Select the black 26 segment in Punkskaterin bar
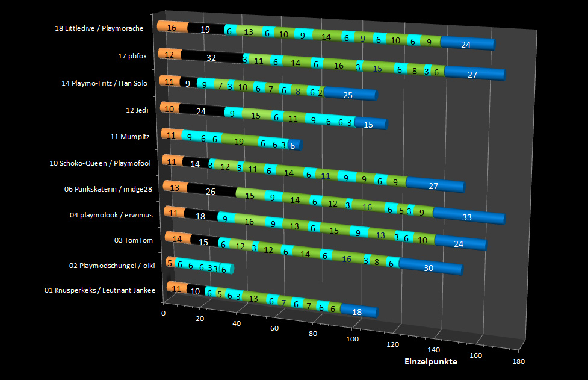The height and width of the screenshot is (380, 588). [x=211, y=191]
